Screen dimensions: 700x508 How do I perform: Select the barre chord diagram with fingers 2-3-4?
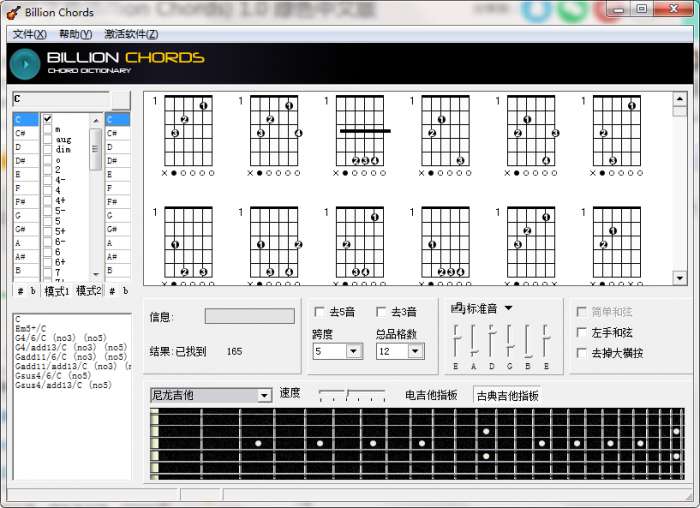coord(359,135)
